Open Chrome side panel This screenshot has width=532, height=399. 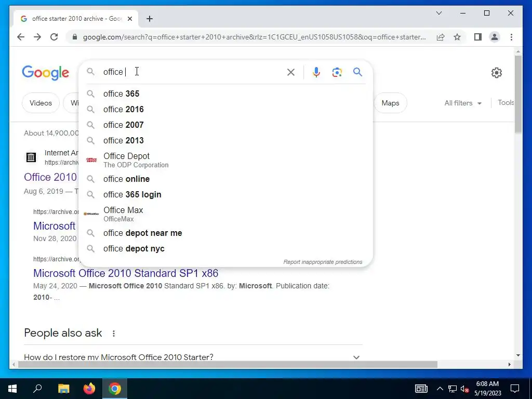tap(478, 37)
